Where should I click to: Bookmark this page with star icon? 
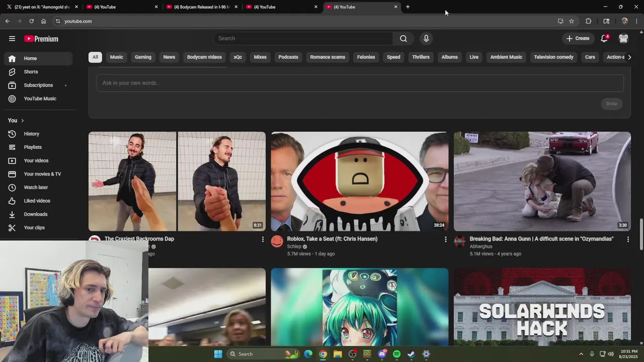click(x=572, y=21)
